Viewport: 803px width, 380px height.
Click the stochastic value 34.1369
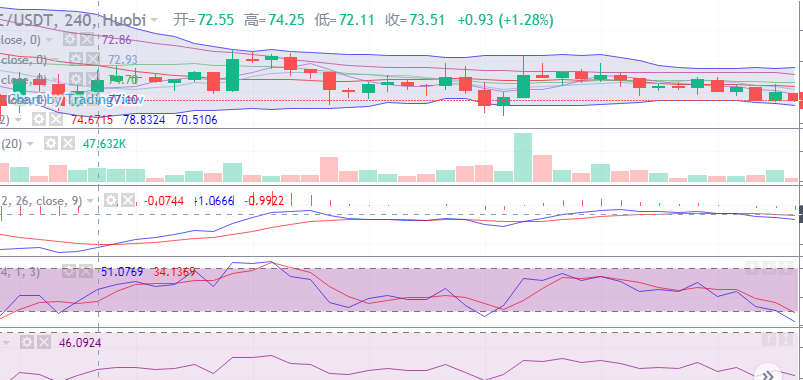coord(175,271)
